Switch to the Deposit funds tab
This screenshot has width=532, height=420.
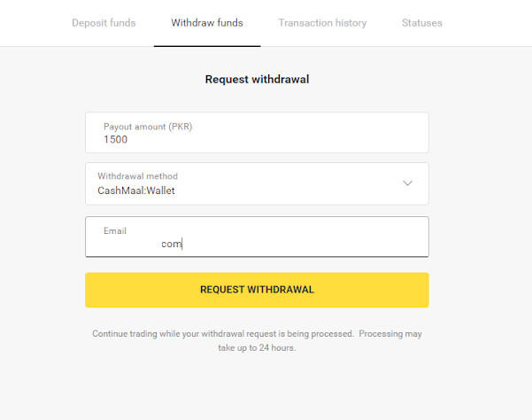tap(104, 23)
